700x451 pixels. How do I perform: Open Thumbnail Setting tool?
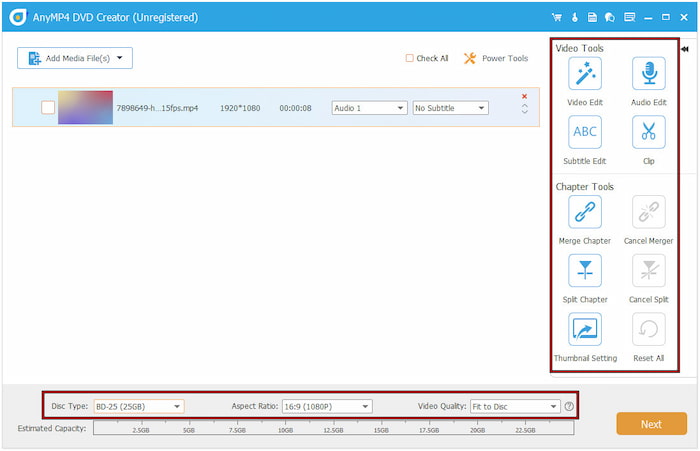point(584,329)
